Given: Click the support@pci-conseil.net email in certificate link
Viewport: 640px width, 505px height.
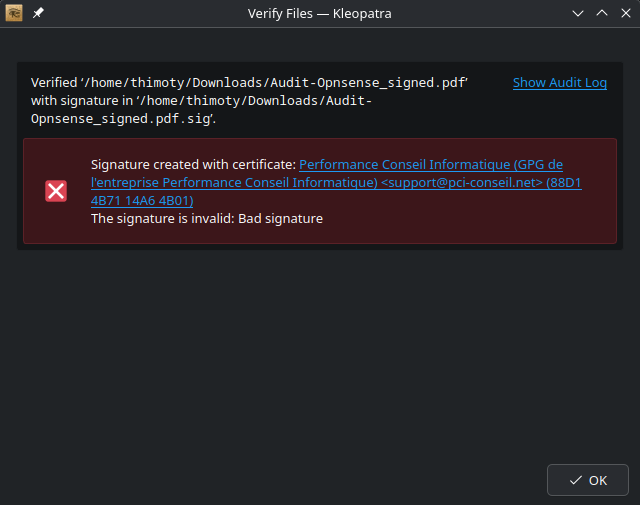Looking at the screenshot, I should click(x=461, y=183).
